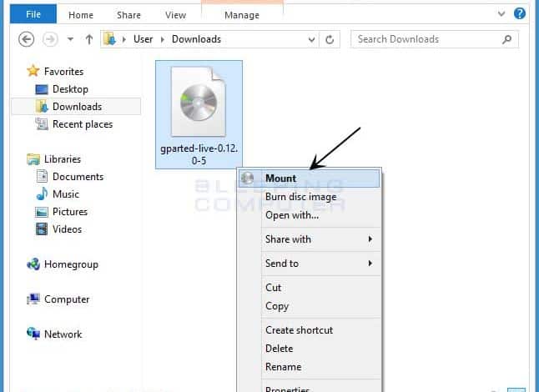The width and height of the screenshot is (539, 392).
Task: Select the gparted-live ISO file icon
Action: coord(199,103)
